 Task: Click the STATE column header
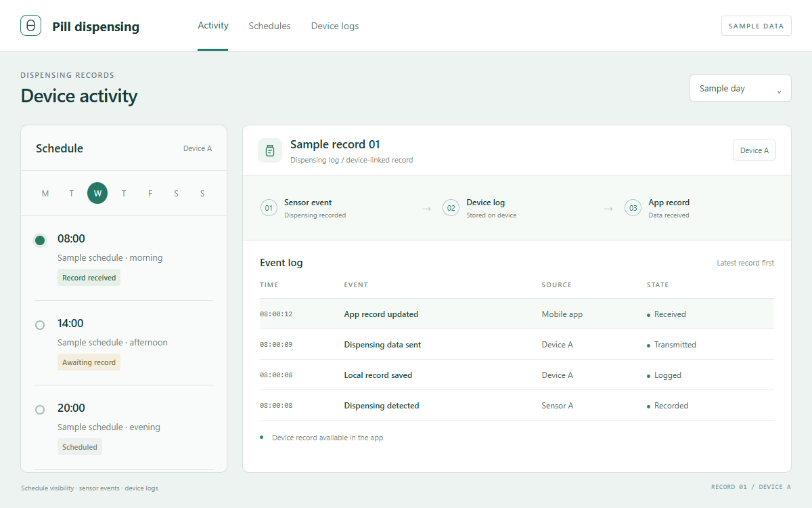click(658, 285)
